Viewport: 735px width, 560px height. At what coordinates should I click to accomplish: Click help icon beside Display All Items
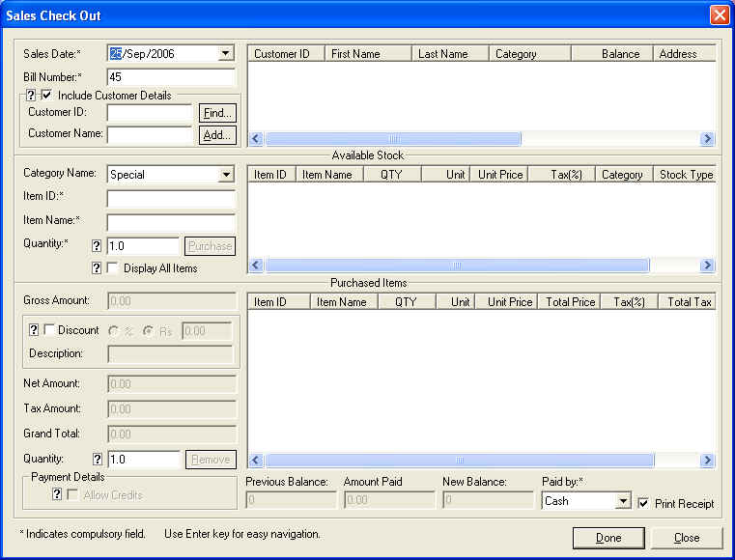pyautogui.click(x=96, y=267)
